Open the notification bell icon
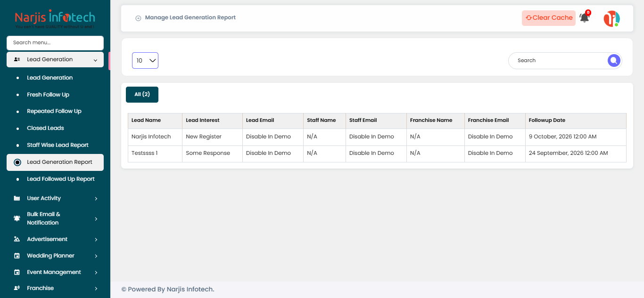 (x=584, y=18)
